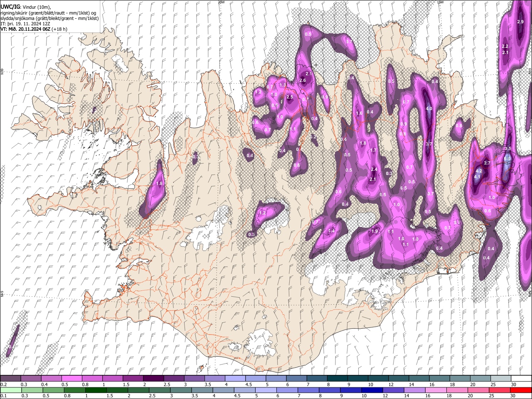
Task: Click the 1.3 snowfall value label
Action: tap(283, 85)
